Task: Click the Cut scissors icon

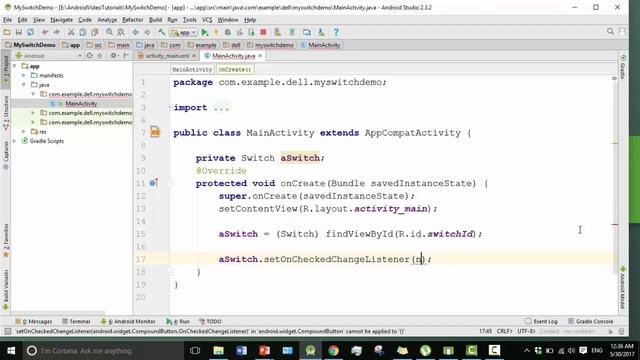Action: [x=71, y=32]
